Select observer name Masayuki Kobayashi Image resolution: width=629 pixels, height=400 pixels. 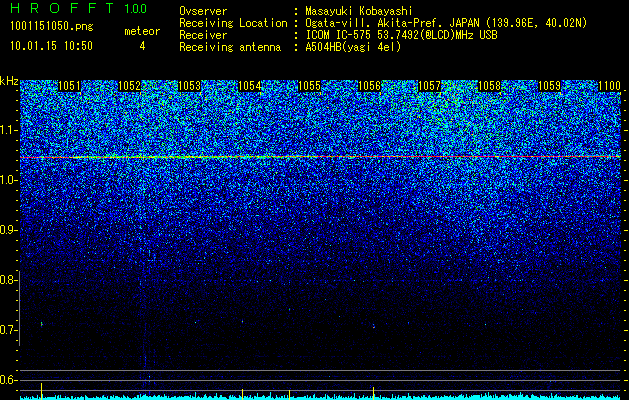click(x=359, y=11)
